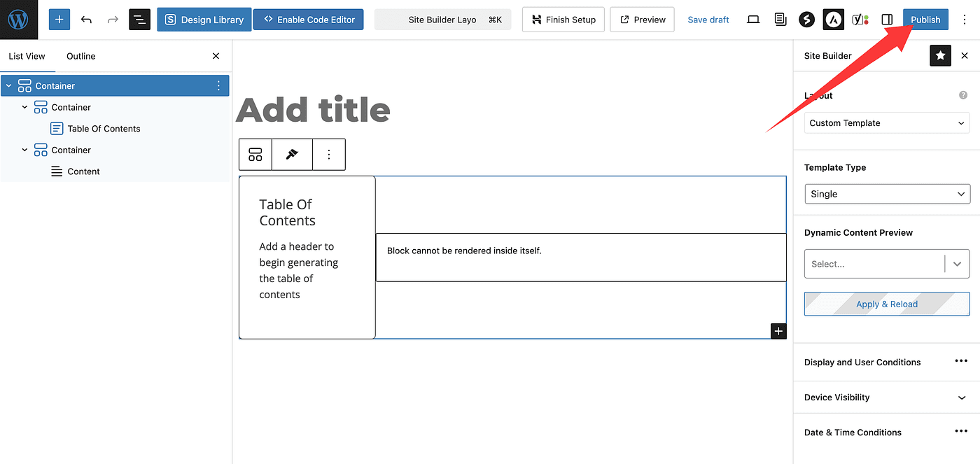
Task: Click the WordPress logo icon
Action: pos(18,20)
